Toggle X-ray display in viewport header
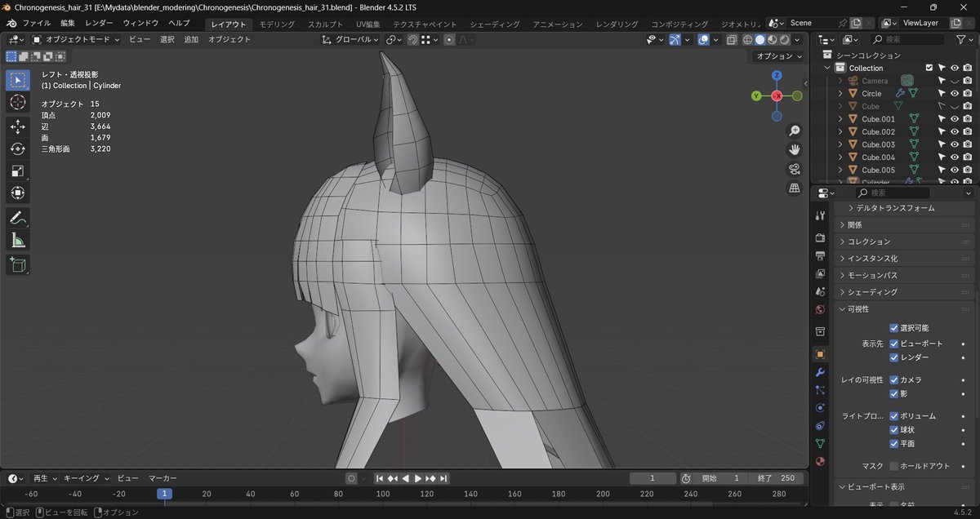980x519 pixels. click(x=731, y=39)
